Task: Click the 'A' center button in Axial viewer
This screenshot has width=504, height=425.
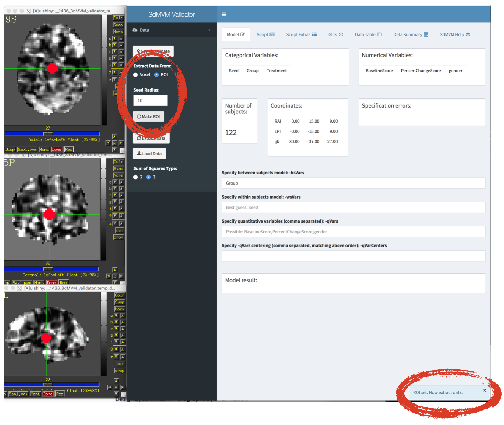Action: point(115,143)
